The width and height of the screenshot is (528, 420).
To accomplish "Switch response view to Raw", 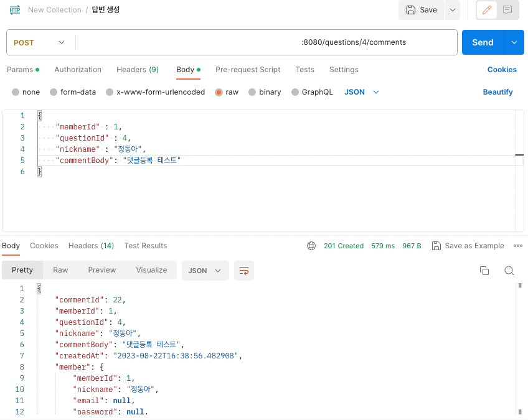I will click(60, 270).
